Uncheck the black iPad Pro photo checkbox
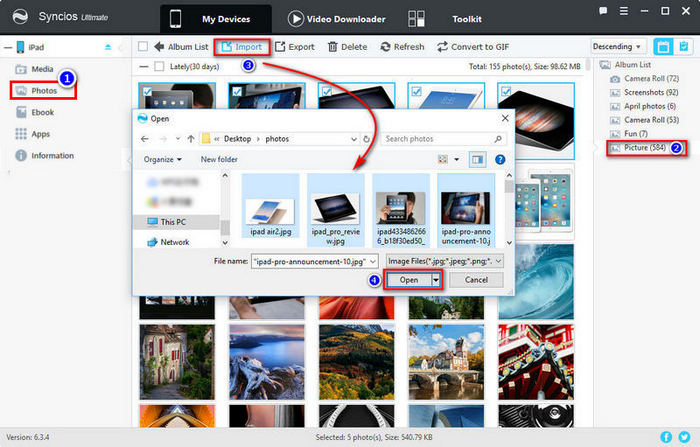The width and height of the screenshot is (700, 447). pos(506,92)
